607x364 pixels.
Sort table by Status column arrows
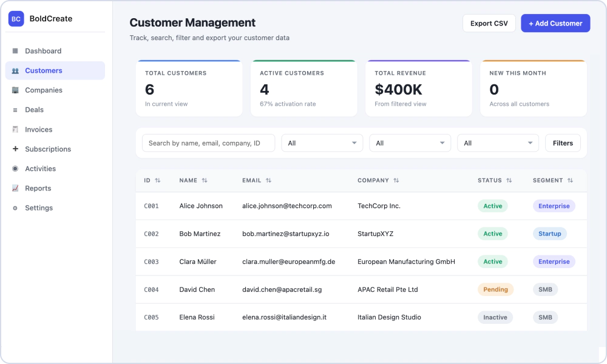point(509,180)
